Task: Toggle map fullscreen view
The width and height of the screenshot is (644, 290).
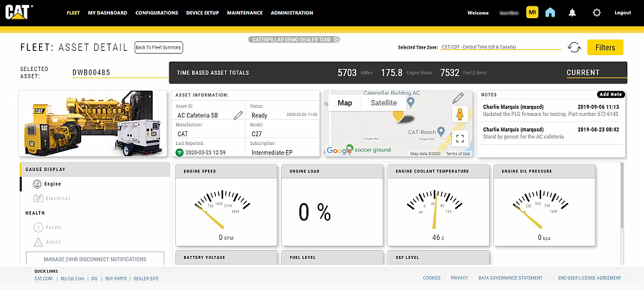Action: click(460, 138)
